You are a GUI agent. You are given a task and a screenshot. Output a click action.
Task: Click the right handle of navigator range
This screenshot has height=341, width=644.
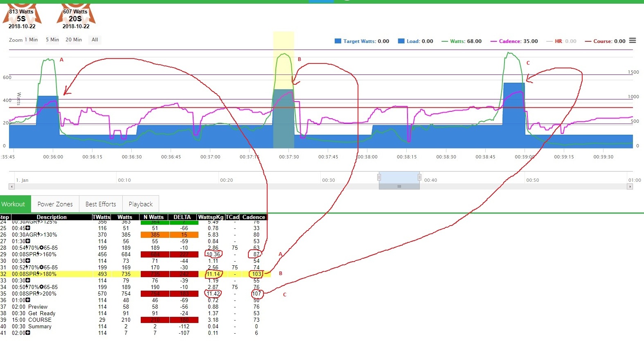(x=419, y=177)
